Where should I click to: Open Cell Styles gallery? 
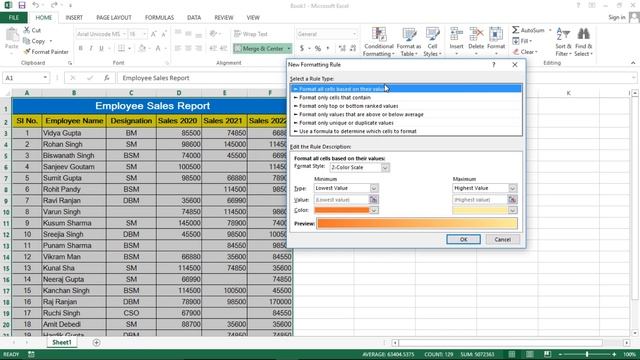432,42
